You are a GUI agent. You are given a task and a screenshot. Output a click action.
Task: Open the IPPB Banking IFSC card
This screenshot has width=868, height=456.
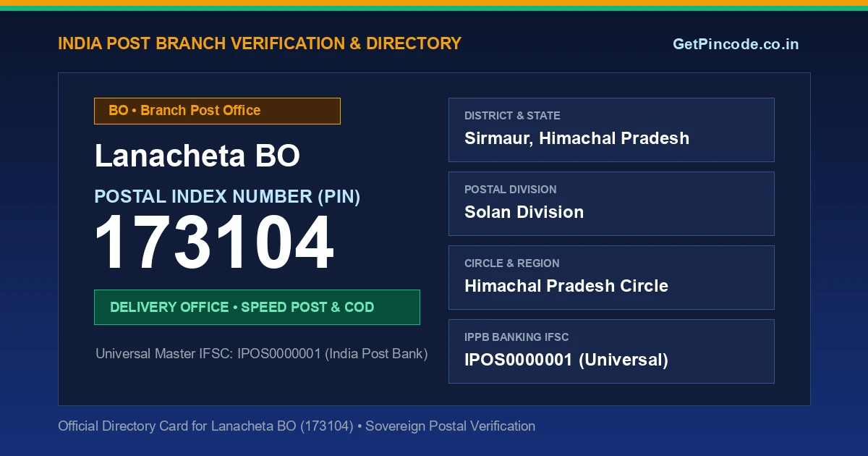coord(611,351)
